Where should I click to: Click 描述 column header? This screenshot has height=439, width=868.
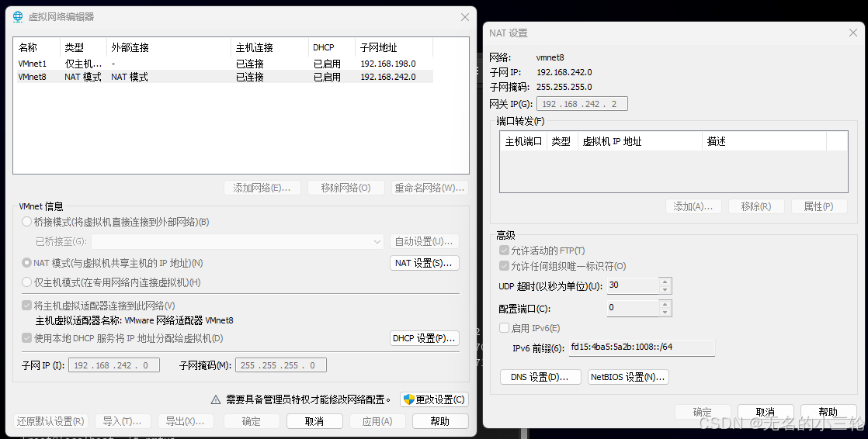coord(764,141)
